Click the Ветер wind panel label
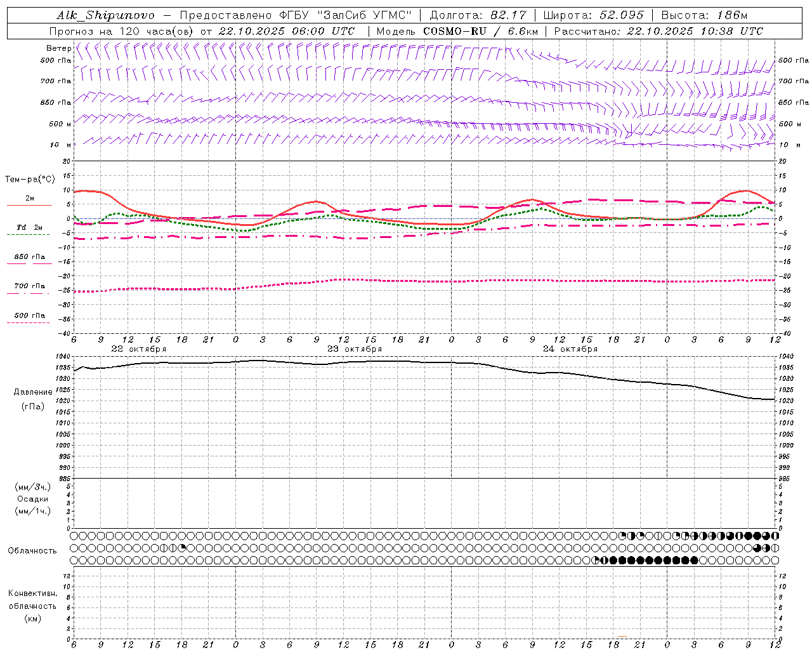 (x=58, y=48)
